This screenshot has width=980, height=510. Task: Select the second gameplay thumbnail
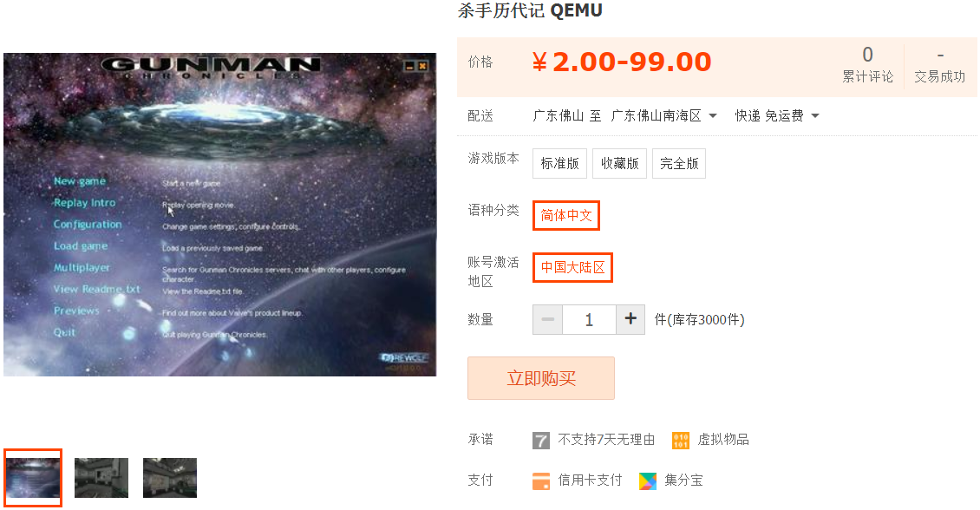101,478
